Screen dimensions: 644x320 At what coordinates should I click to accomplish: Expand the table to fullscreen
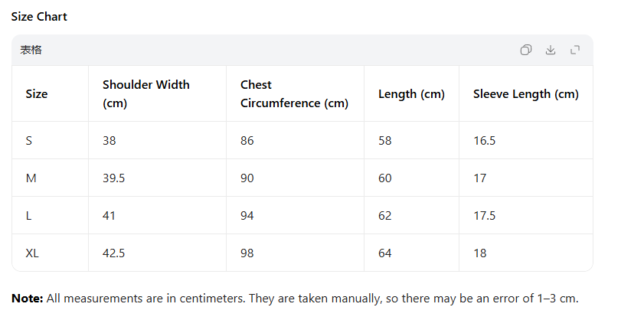tap(575, 51)
